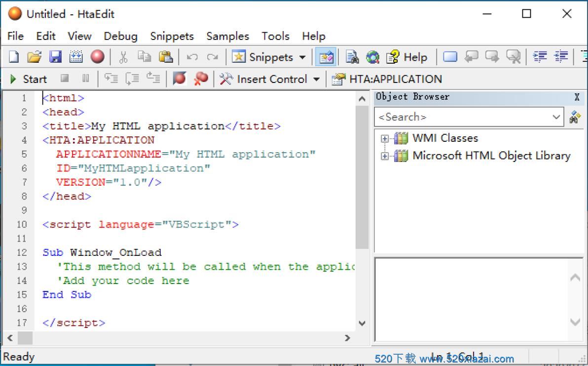Image resolution: width=588 pixels, height=366 pixels.
Task: Start running the HTA script
Action: point(29,79)
